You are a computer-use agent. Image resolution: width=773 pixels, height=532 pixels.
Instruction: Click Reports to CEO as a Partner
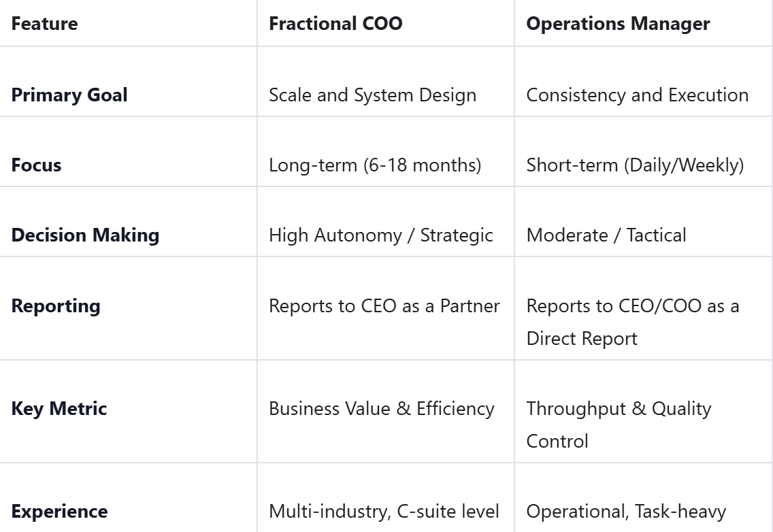tap(384, 305)
